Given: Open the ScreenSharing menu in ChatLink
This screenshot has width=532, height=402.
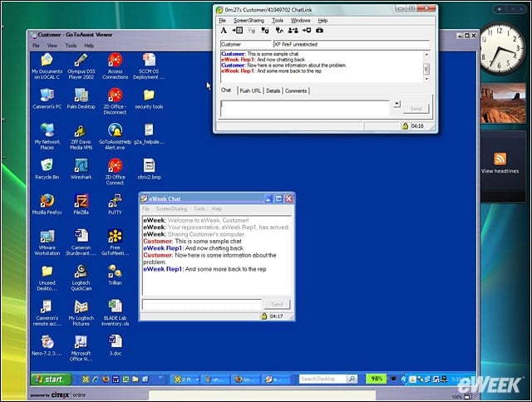Looking at the screenshot, I should pos(249,21).
